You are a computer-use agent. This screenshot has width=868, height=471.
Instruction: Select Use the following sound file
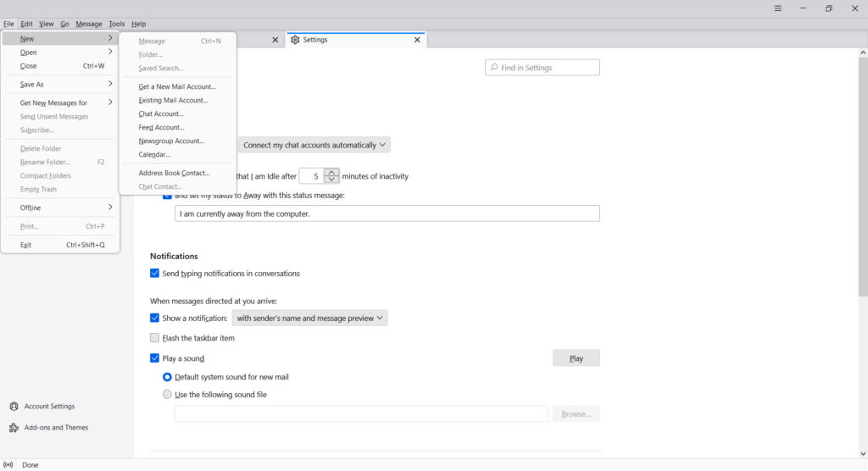coord(167,395)
